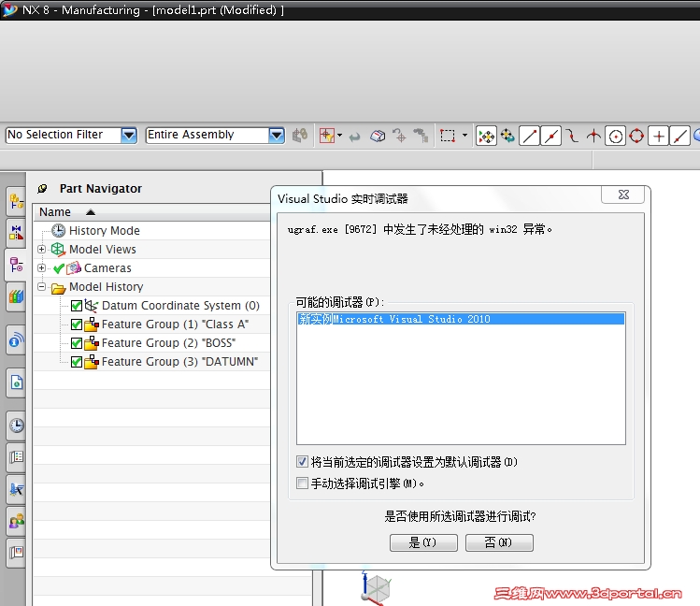The height and width of the screenshot is (606, 700).
Task: Click No (否) to decline debugging
Action: pyautogui.click(x=499, y=542)
